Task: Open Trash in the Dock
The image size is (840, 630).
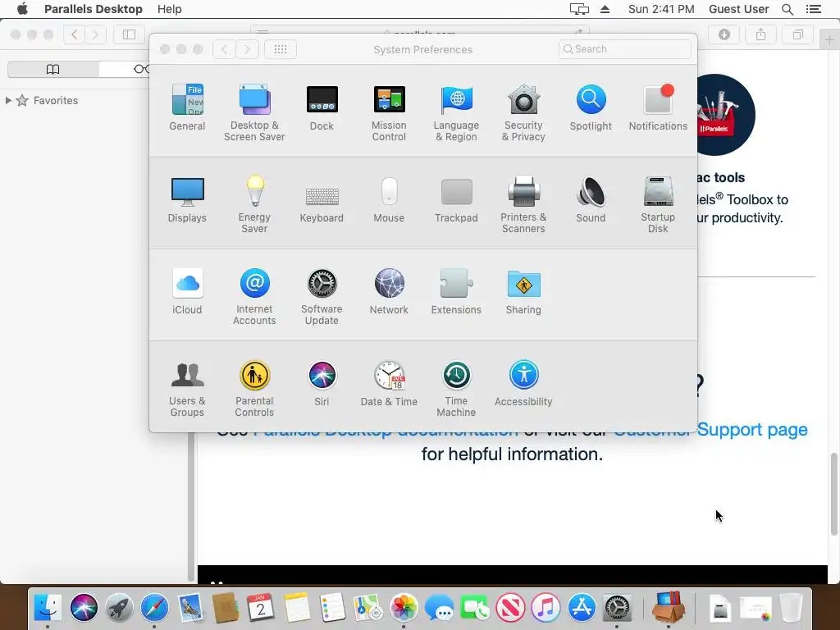Action: click(x=791, y=608)
